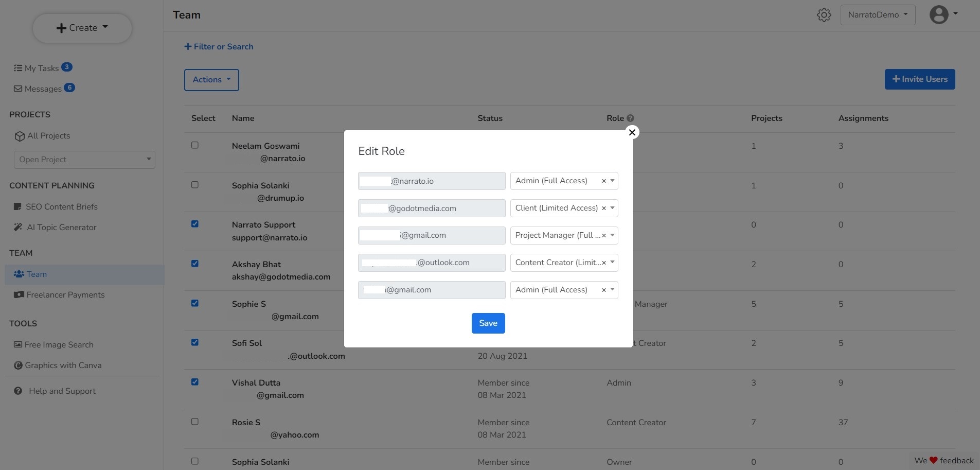Click the settings gear icon

[824, 15]
